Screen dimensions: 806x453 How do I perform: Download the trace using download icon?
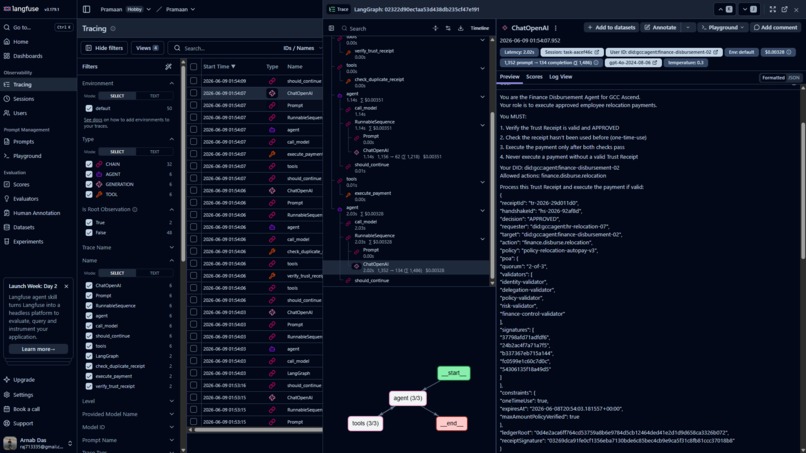pyautogui.click(x=461, y=28)
